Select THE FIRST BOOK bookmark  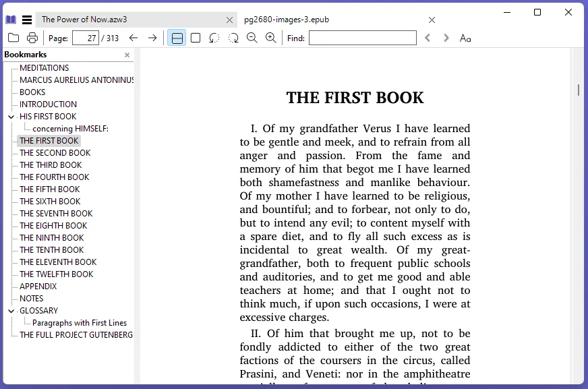(x=49, y=140)
